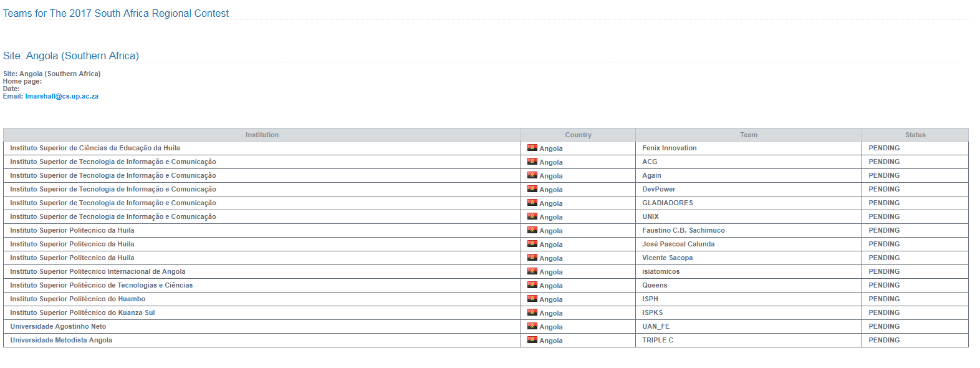This screenshot has height=368, width=980.
Task: Select team name UNIX
Action: click(650, 216)
